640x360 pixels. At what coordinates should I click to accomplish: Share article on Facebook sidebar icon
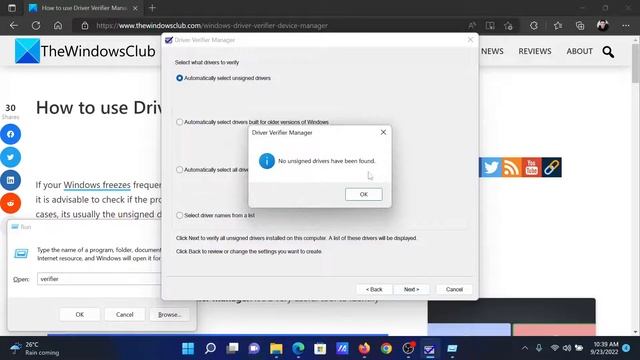pos(11,134)
